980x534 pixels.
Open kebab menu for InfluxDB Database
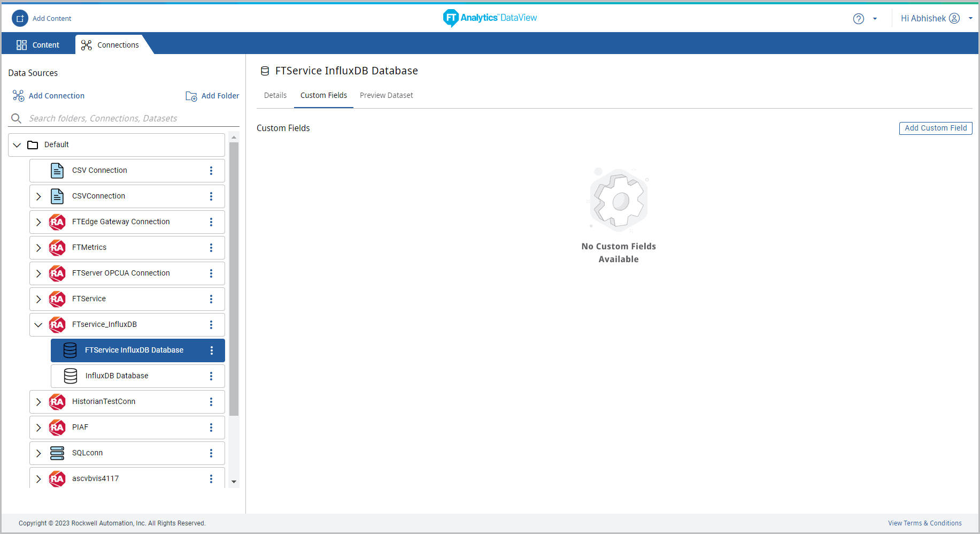(x=211, y=376)
